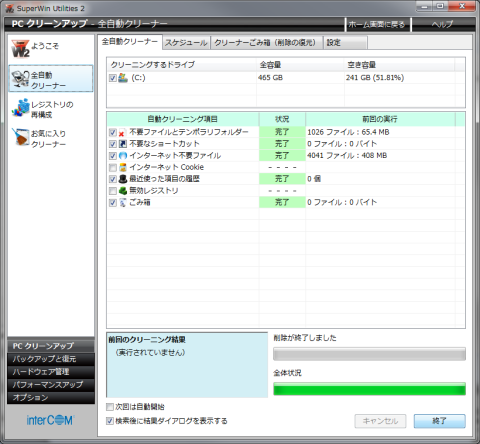Screen dimensions: 480x444
Task: Expand the パフォーマンスアップ section
Action: (51, 385)
